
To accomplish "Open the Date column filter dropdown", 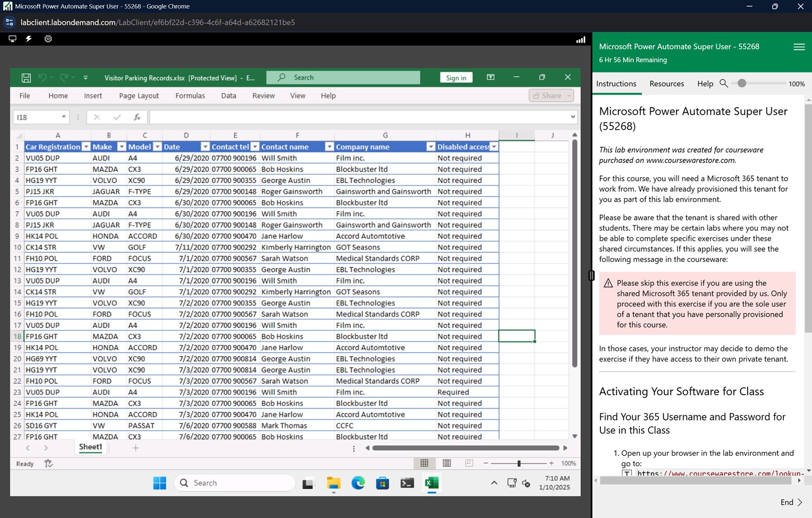I will pos(205,147).
